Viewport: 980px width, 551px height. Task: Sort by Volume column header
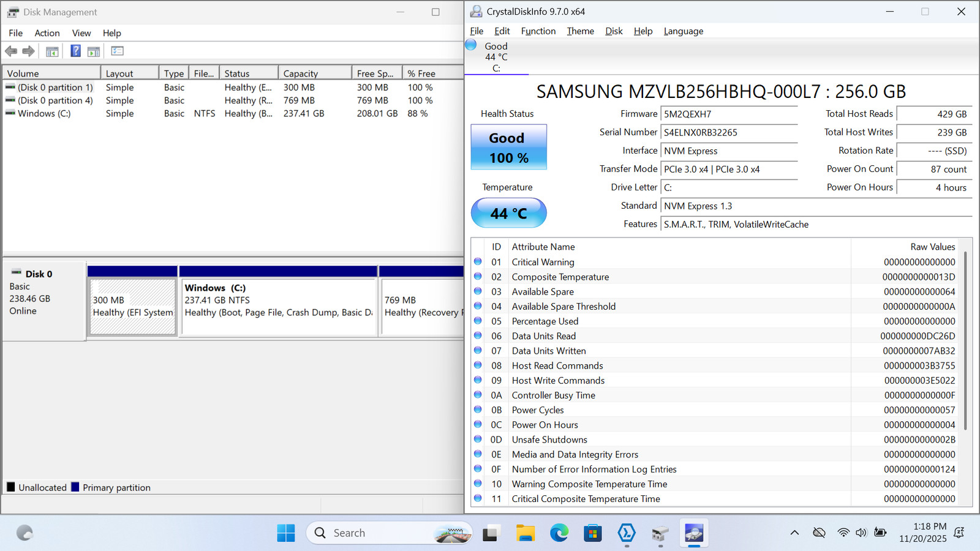pyautogui.click(x=51, y=73)
